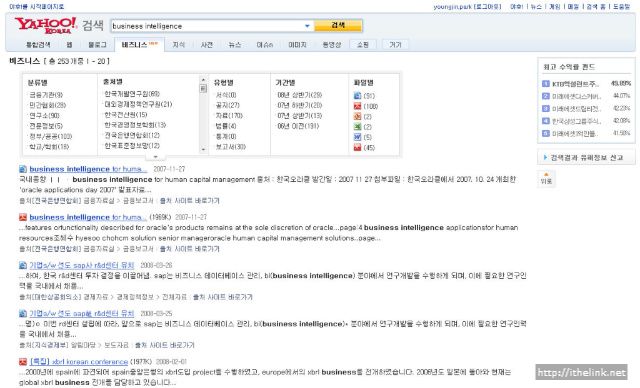Click rank 2 badge in fund list

point(546,96)
